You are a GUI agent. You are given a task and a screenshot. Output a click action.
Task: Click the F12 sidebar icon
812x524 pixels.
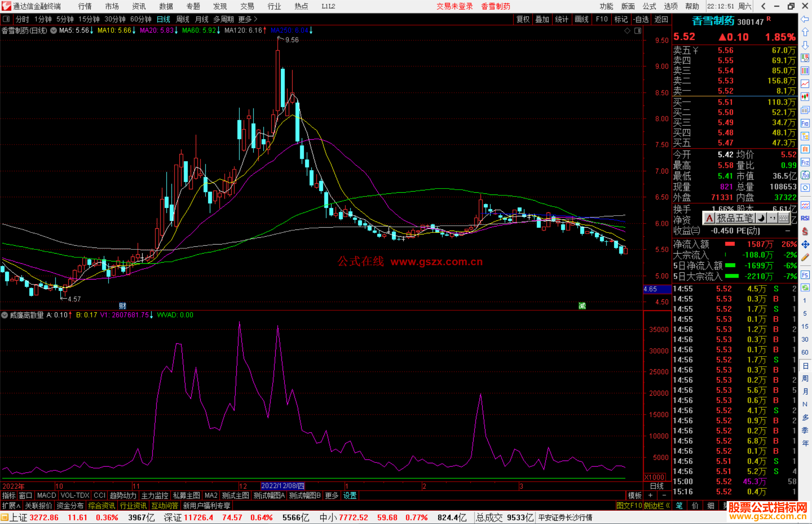point(805,162)
